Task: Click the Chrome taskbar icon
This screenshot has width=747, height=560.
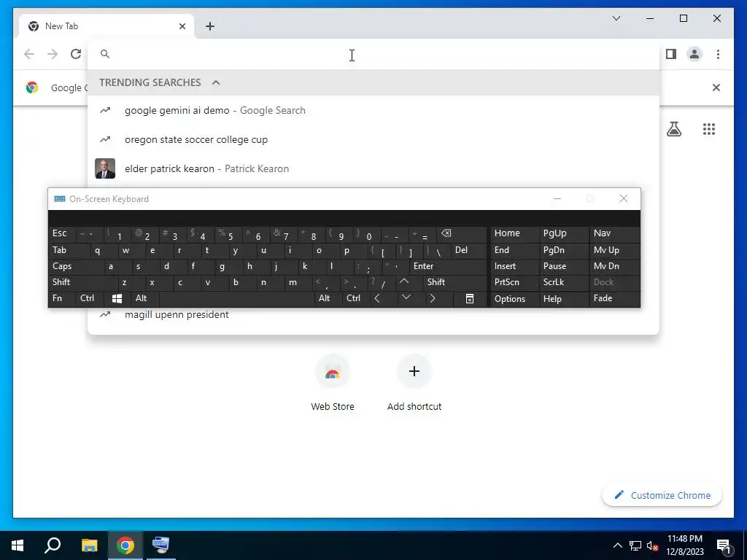Action: (125, 545)
